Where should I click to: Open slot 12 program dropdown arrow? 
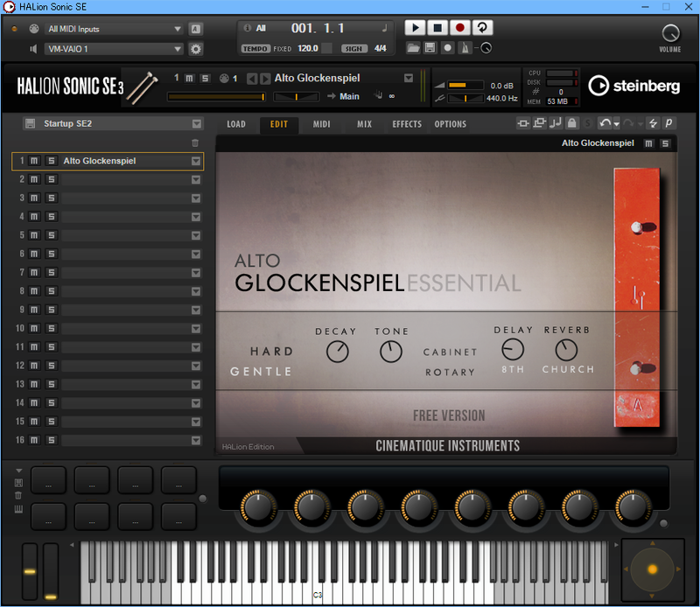[196, 366]
